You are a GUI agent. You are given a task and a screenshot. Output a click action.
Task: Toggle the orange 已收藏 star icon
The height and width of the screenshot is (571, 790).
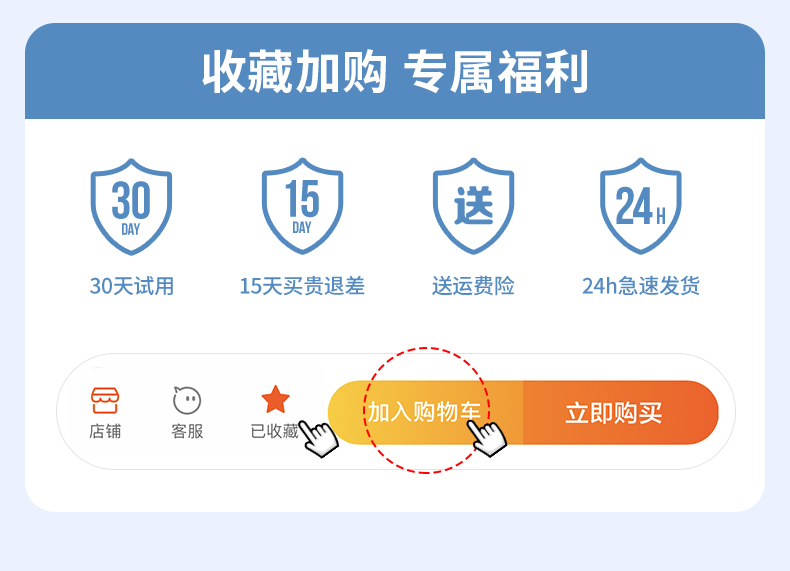276,399
